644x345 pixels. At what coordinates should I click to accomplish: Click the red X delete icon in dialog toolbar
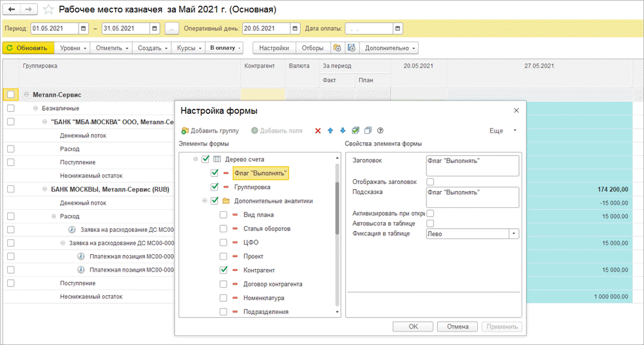click(x=317, y=131)
